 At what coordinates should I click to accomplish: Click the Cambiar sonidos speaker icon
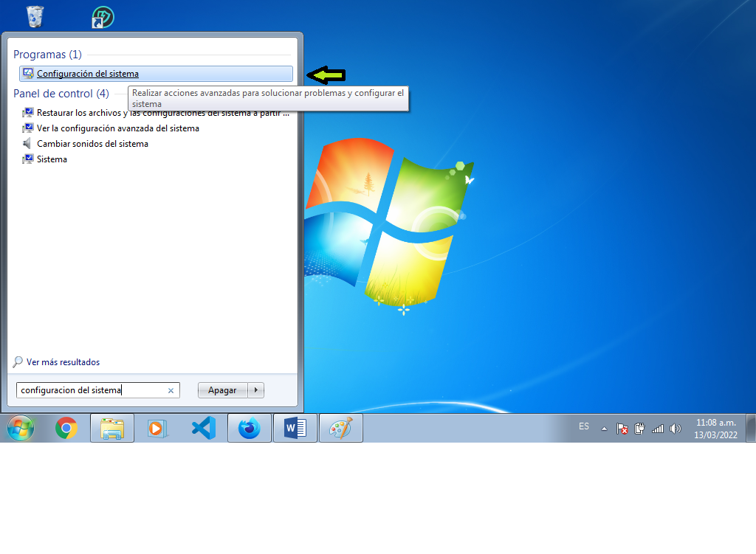click(27, 144)
